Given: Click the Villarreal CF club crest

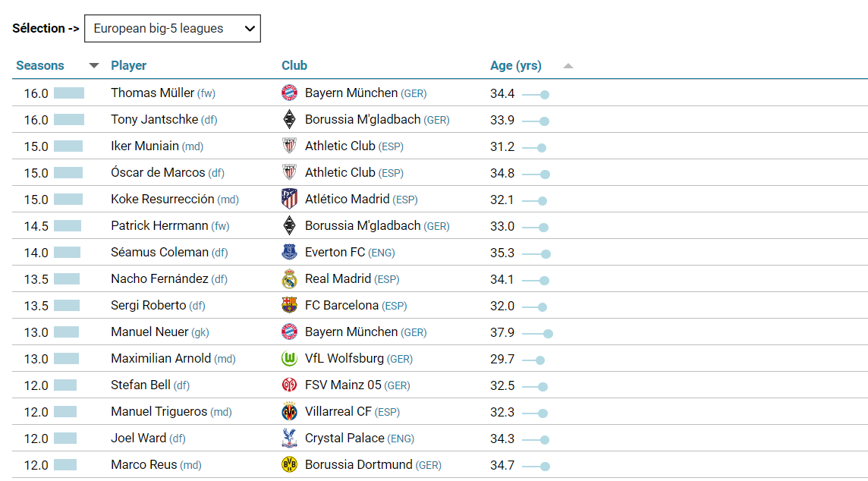Looking at the screenshot, I should 289,412.
